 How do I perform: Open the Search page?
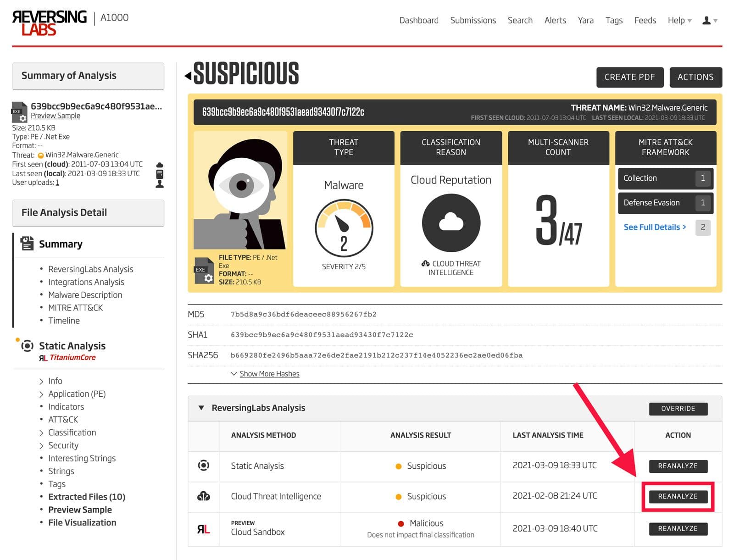[520, 21]
